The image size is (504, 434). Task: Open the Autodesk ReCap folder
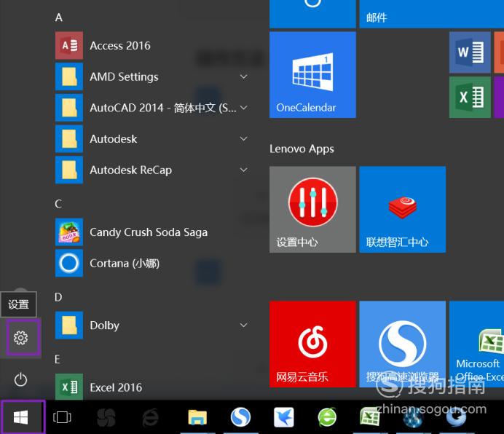(x=154, y=170)
